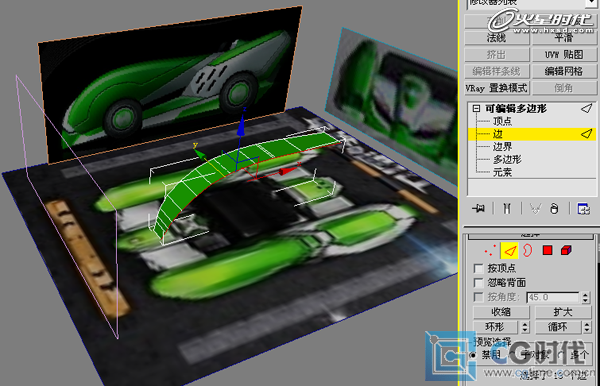Image resolution: width=600 pixels, height=386 pixels.
Task: Click the Remove Modifier from stack icon
Action: pos(554,208)
